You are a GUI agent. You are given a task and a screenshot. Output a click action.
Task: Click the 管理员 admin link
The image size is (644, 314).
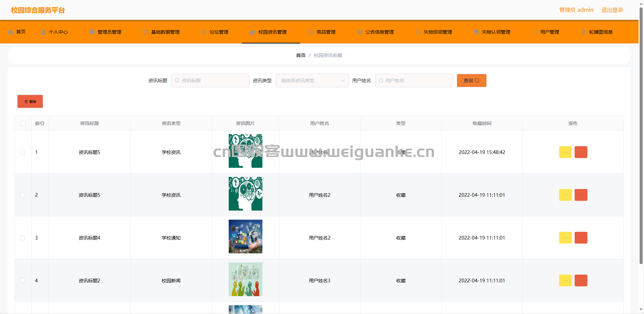point(576,10)
